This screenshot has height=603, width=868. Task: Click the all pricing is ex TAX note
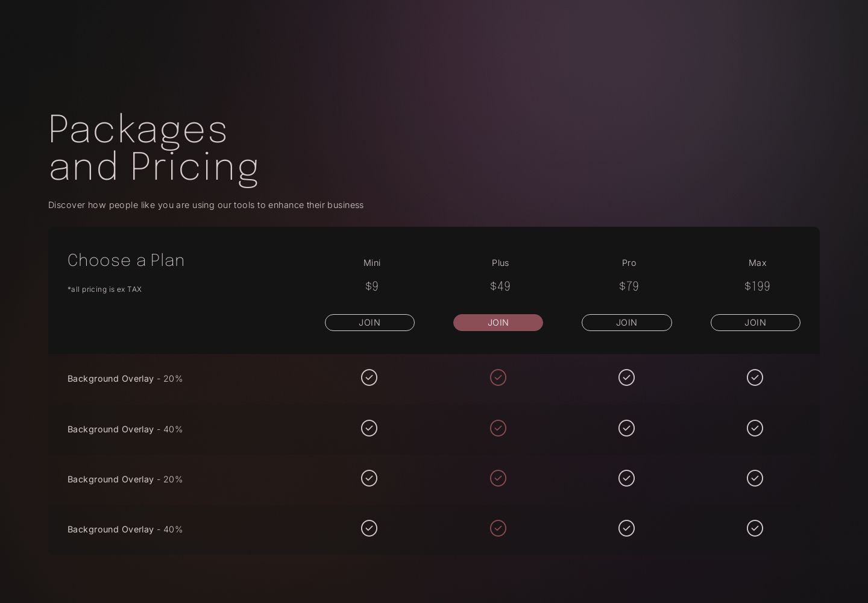105,289
